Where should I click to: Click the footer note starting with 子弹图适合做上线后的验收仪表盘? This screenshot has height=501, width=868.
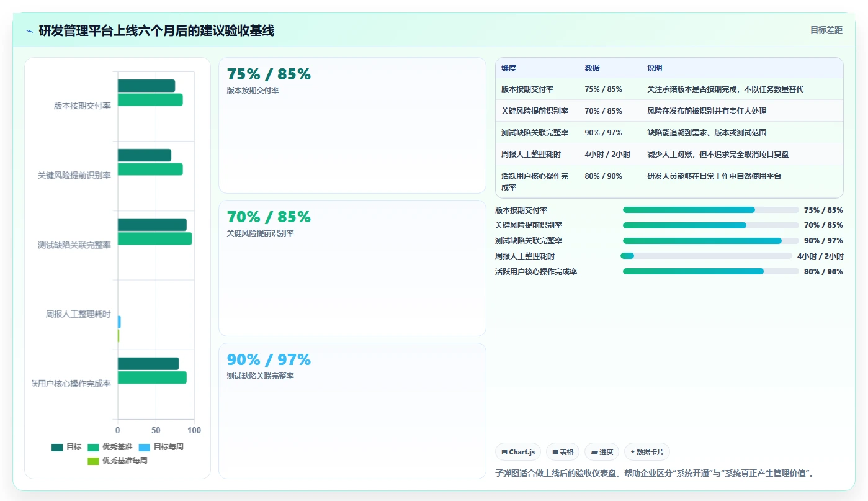tap(655, 474)
